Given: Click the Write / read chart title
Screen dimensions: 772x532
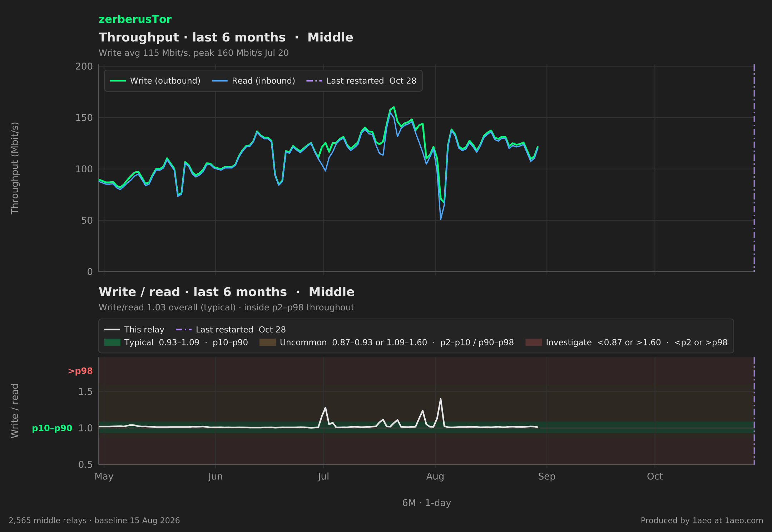Looking at the screenshot, I should [227, 292].
